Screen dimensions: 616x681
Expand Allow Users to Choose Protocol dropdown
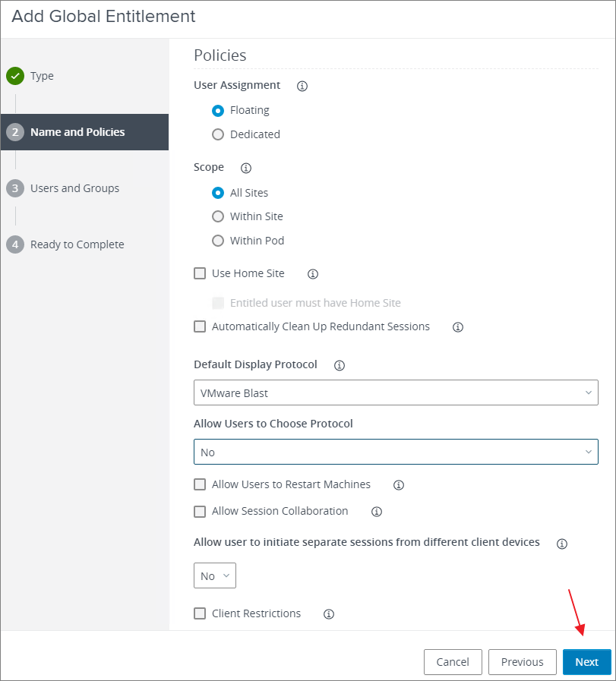(x=396, y=452)
